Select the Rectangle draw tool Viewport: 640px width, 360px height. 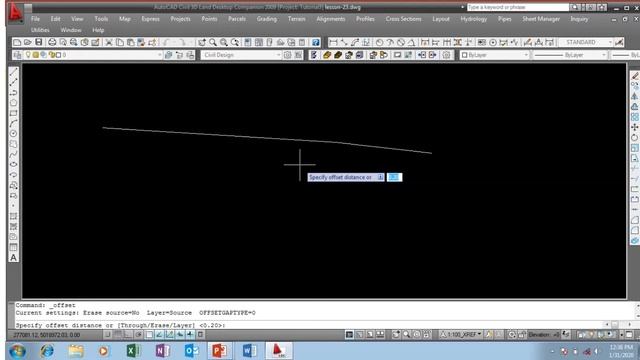[13, 113]
